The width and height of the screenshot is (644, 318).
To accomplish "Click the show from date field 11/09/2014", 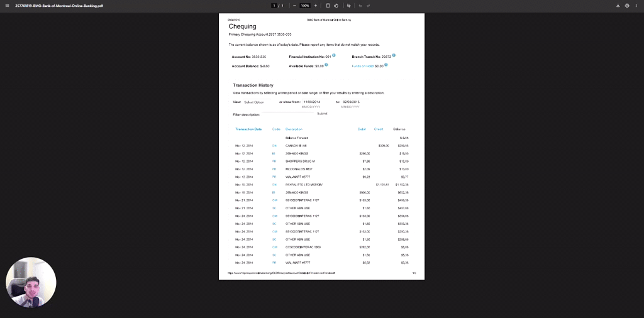I will click(316, 102).
